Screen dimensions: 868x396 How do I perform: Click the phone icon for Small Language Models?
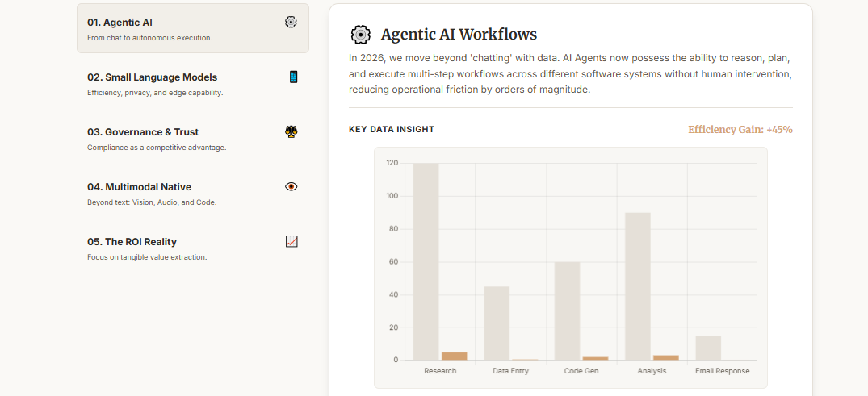click(293, 77)
